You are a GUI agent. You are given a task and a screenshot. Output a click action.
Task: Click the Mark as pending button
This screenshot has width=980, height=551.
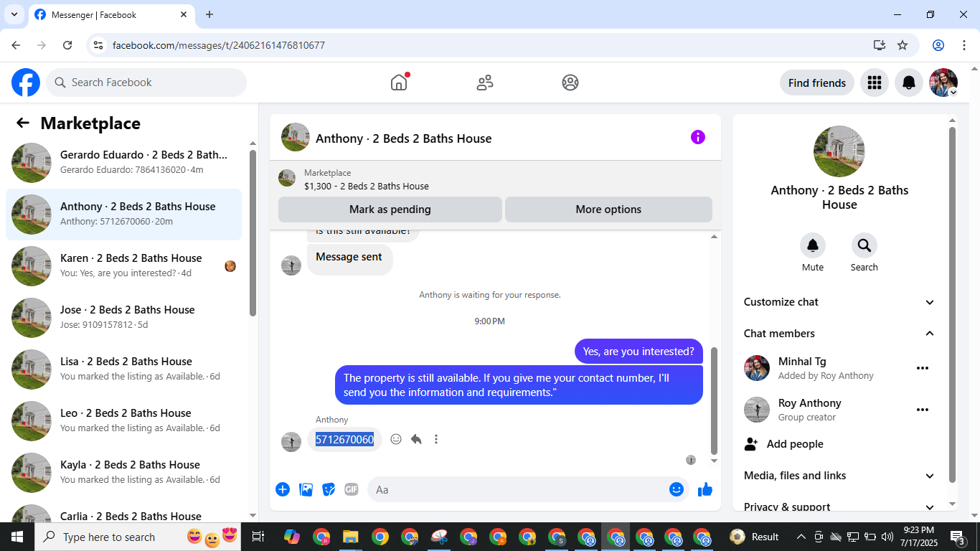point(390,209)
